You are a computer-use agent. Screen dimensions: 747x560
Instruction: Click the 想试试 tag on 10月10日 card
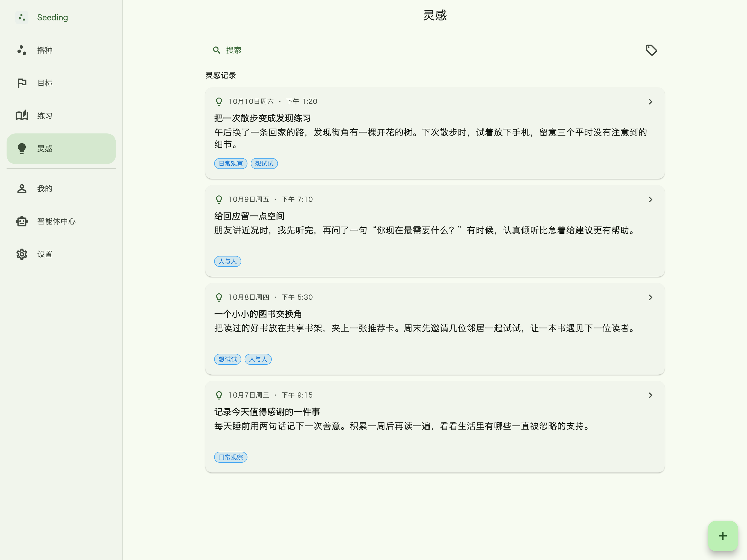pos(264,164)
